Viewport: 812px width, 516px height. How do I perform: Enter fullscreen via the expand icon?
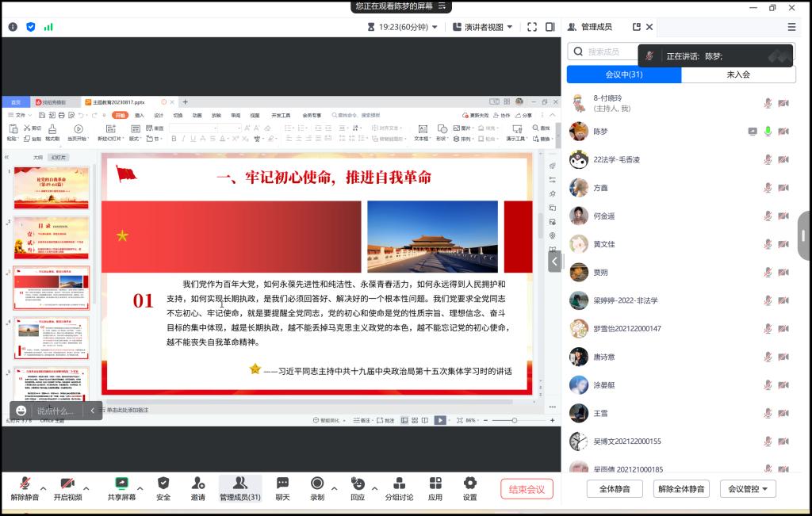(532, 27)
